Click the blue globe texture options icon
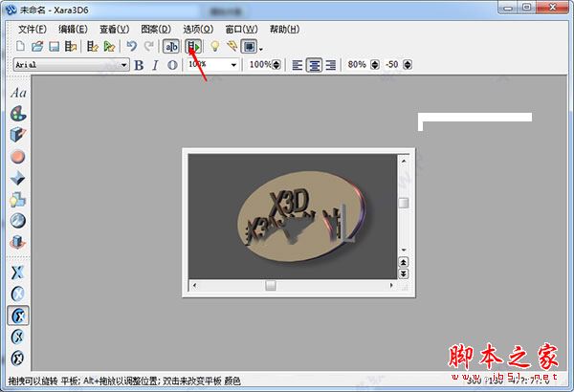Screen dimensions: 574x392 point(18,221)
